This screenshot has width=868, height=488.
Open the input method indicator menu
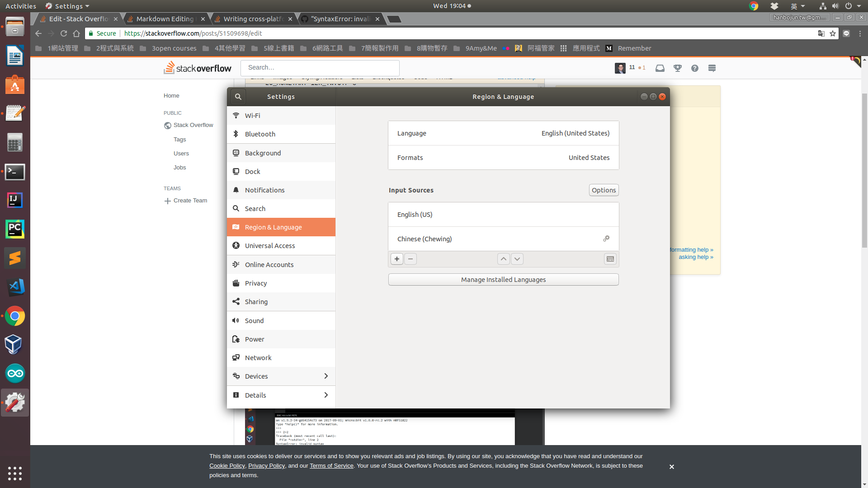[x=797, y=6]
